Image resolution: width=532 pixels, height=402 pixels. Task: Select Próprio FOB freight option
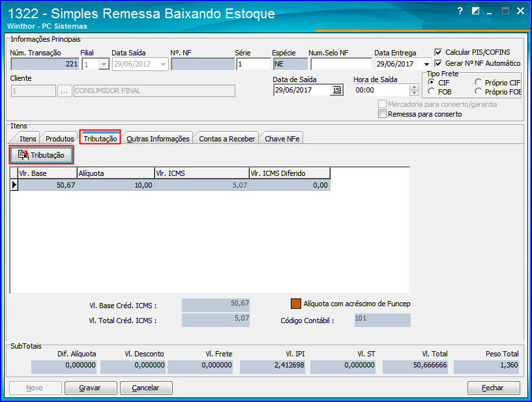click(478, 91)
